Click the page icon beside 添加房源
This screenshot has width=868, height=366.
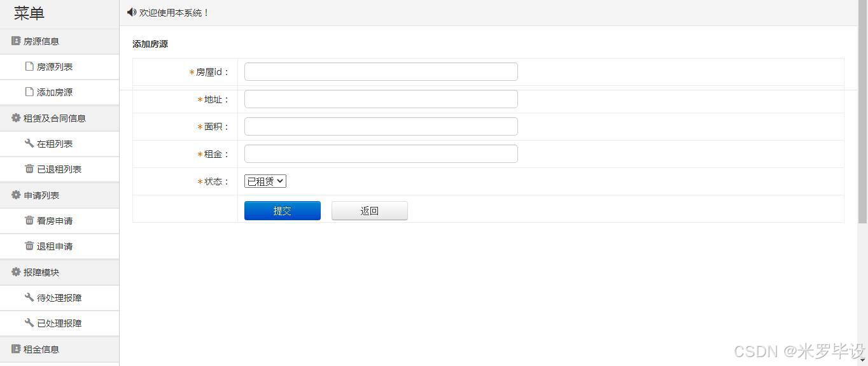tap(29, 92)
